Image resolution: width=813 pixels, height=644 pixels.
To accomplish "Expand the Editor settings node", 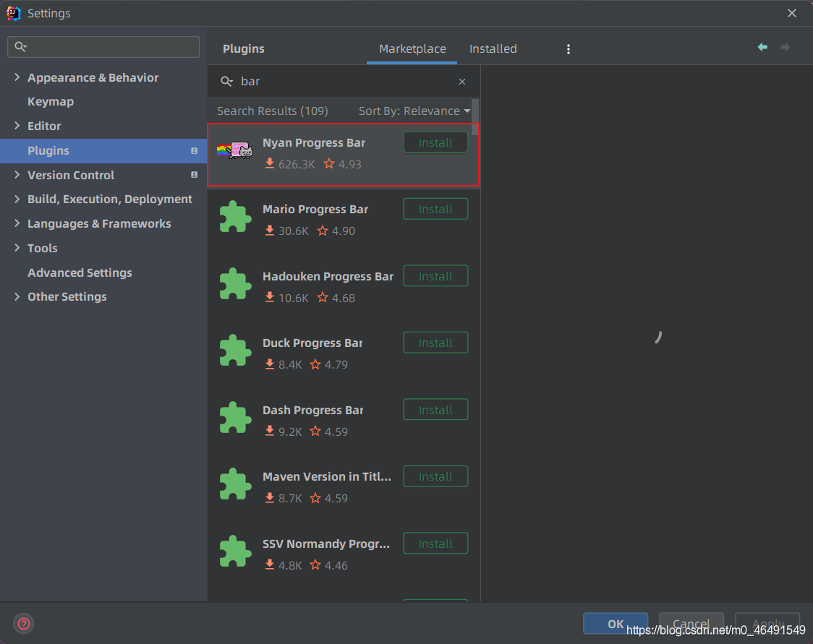I will pos(17,126).
